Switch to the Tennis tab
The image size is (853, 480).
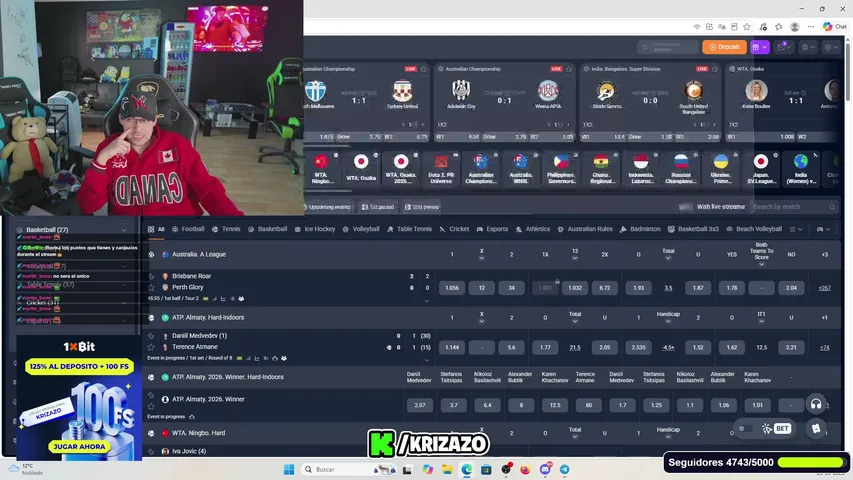point(226,229)
